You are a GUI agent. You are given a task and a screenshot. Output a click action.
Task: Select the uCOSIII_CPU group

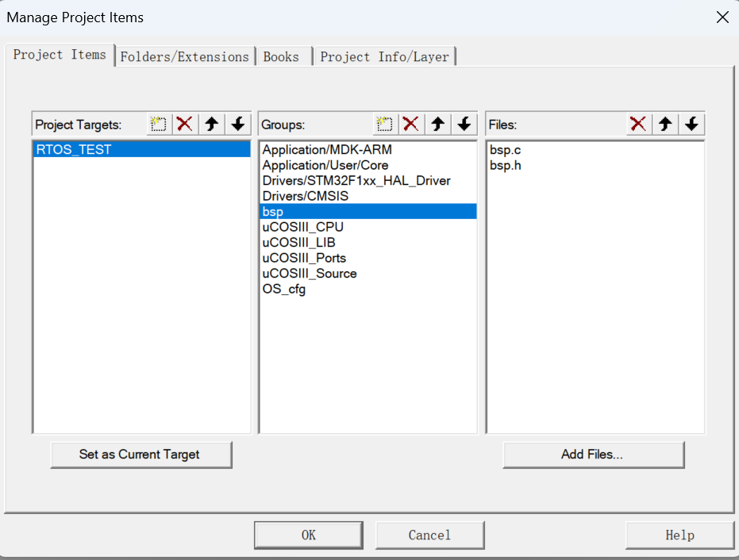coord(368,227)
